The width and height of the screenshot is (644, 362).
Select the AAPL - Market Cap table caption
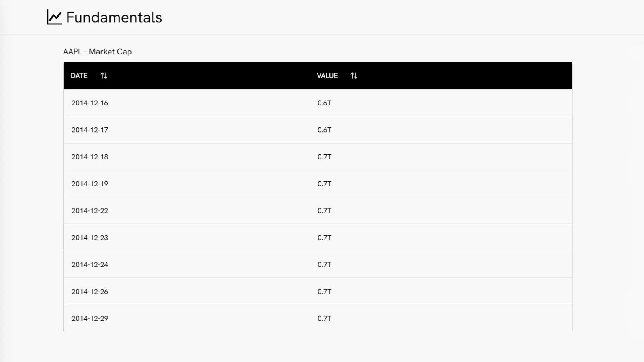[97, 52]
